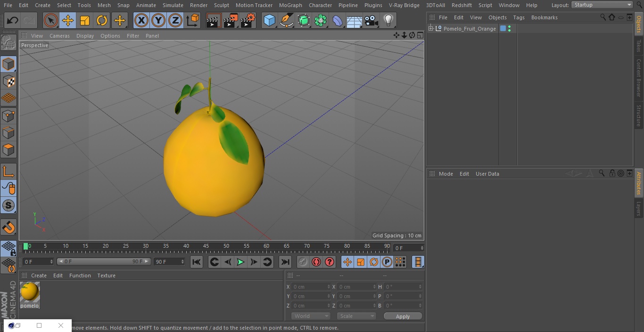Image resolution: width=644 pixels, height=332 pixels.
Task: Activate the Scale tool
Action: coord(85,21)
